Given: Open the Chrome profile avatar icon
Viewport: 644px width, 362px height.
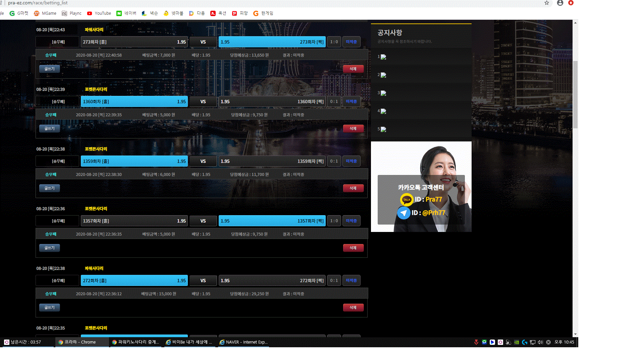Looking at the screenshot, I should (560, 3).
